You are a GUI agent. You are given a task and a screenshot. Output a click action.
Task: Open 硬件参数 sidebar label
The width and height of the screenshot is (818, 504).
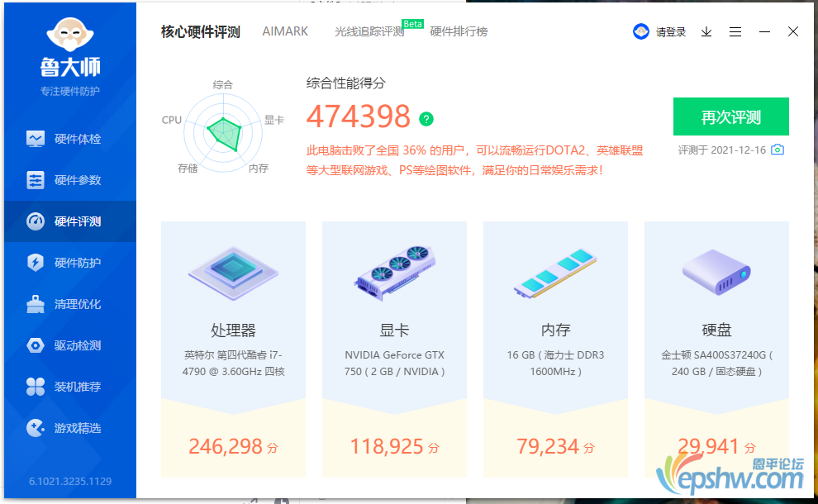[x=78, y=180]
